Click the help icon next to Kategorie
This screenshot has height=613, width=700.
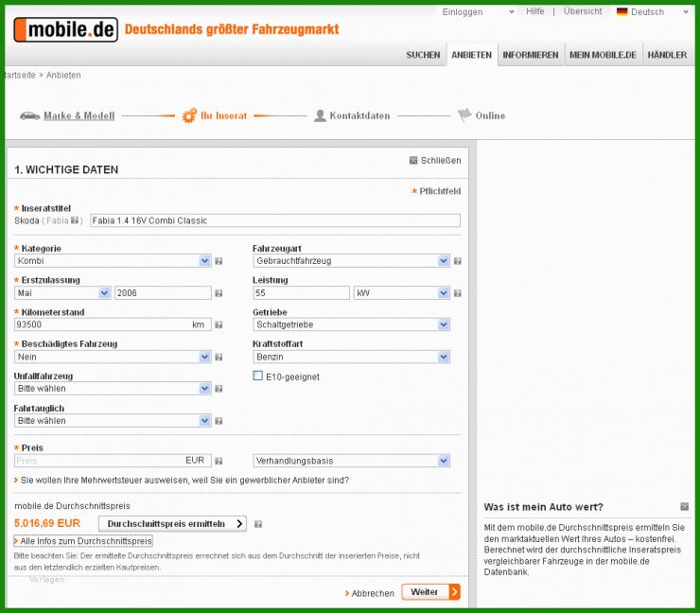(x=219, y=261)
